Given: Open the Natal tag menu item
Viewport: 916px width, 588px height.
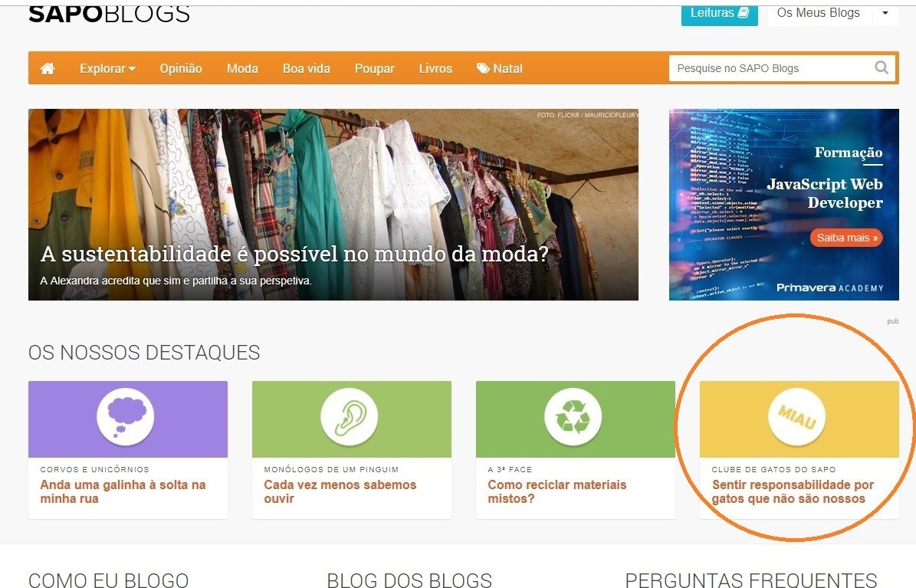Looking at the screenshot, I should pyautogui.click(x=499, y=68).
